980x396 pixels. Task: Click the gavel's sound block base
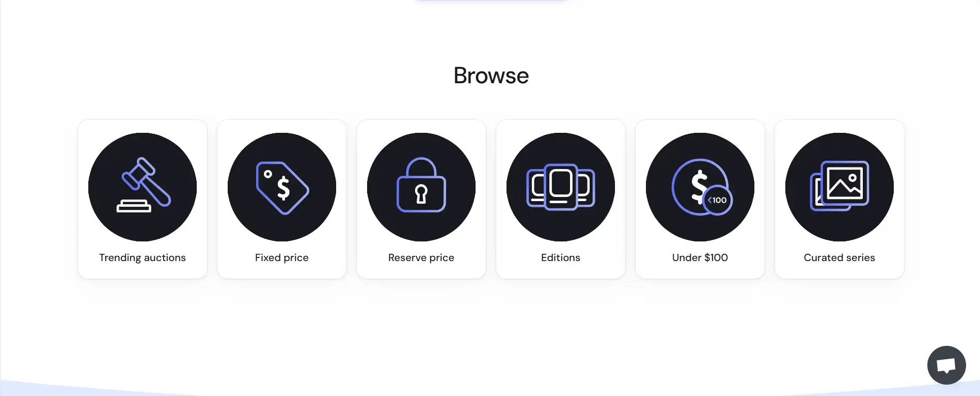pyautogui.click(x=134, y=206)
